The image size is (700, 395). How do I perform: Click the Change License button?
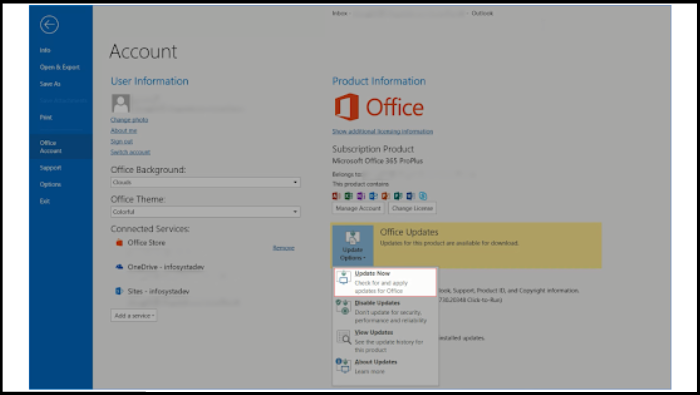tap(412, 208)
